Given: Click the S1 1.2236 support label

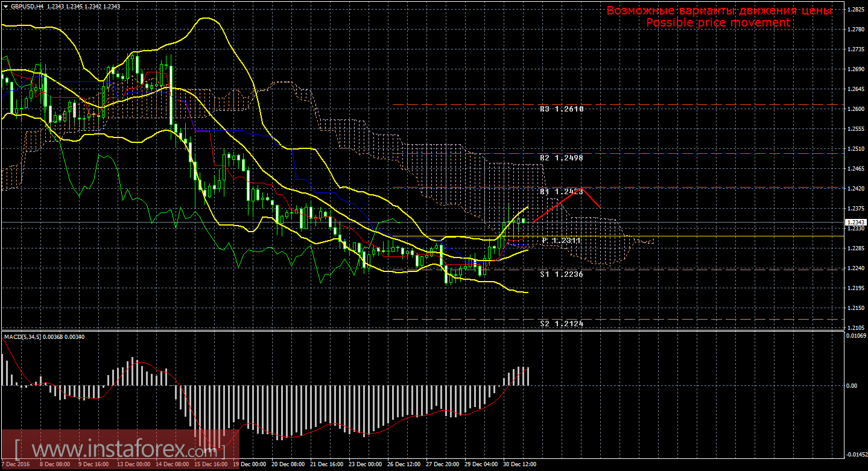Looking at the screenshot, I should [x=560, y=274].
